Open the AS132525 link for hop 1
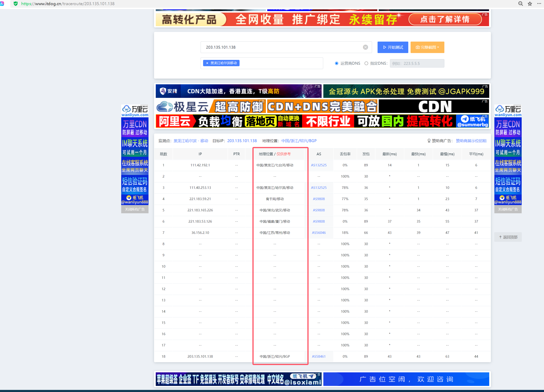This screenshot has width=544, height=392. point(319,165)
